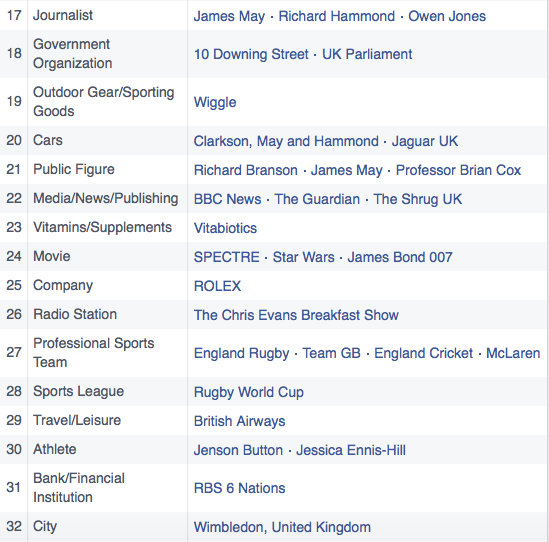Open Clarkson, May and Hammond link

coord(286,141)
